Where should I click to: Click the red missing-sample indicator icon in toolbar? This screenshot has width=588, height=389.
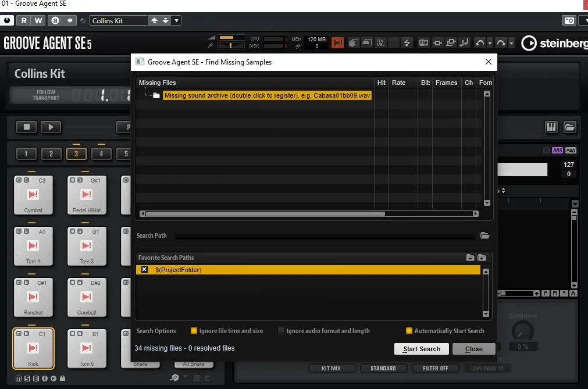click(x=337, y=42)
